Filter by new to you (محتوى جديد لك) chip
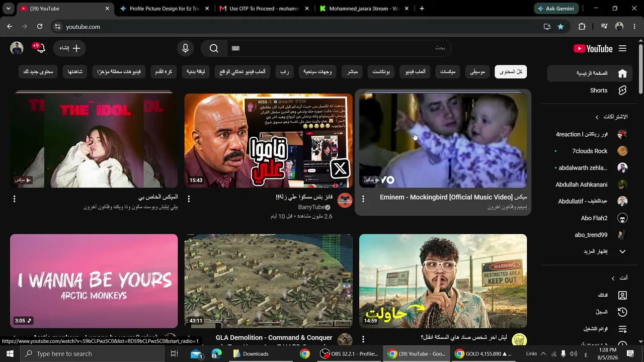This screenshot has width=644, height=362. click(38, 72)
